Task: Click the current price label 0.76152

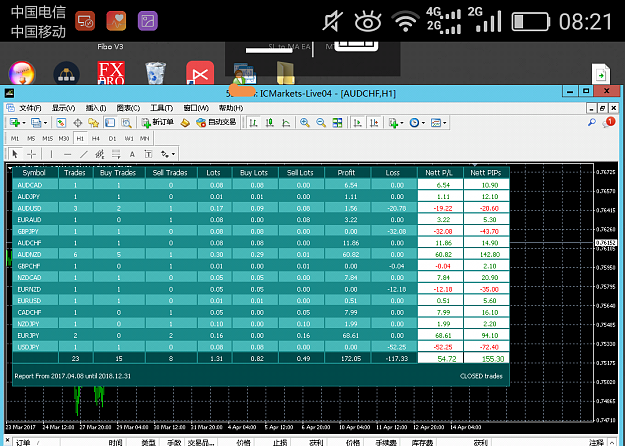Action: tap(605, 243)
